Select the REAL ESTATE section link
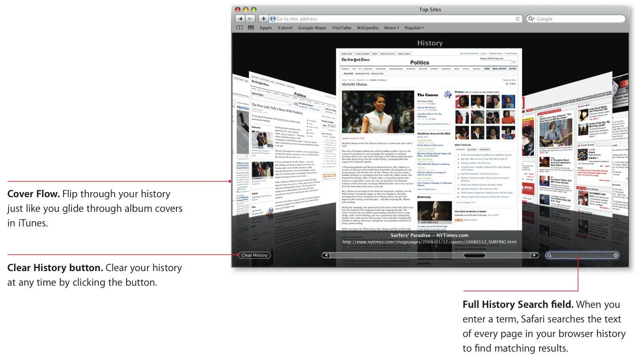This screenshot has width=644, height=361. coord(499,69)
